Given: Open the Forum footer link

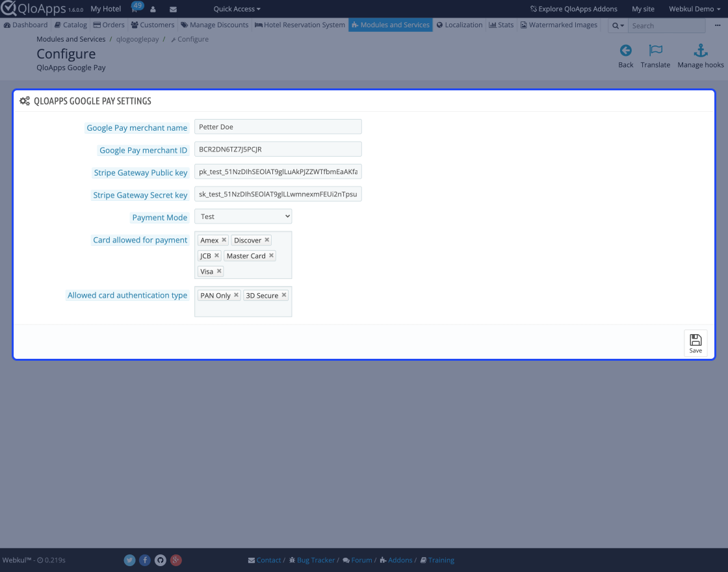Looking at the screenshot, I should click(x=357, y=560).
